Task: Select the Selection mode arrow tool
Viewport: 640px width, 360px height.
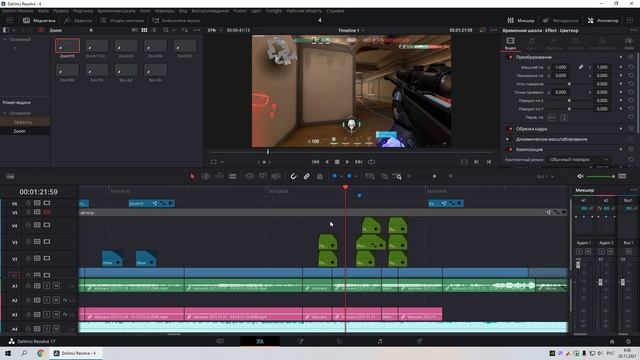Action: click(x=192, y=176)
